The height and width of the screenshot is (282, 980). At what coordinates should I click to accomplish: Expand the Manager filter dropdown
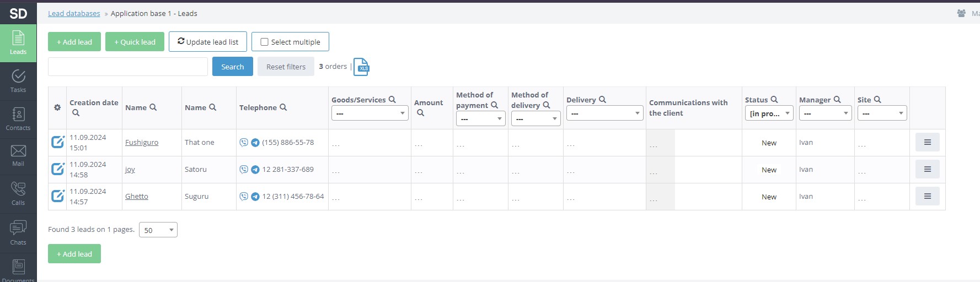(825, 113)
